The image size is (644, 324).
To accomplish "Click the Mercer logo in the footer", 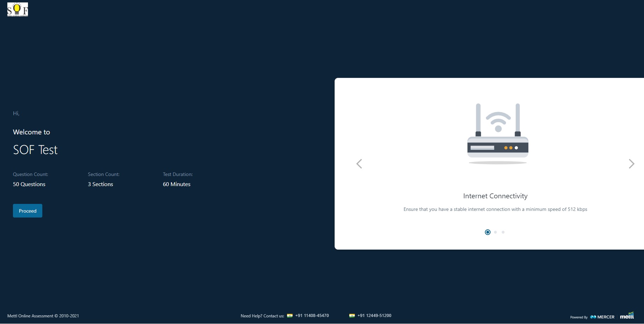I will (x=602, y=317).
